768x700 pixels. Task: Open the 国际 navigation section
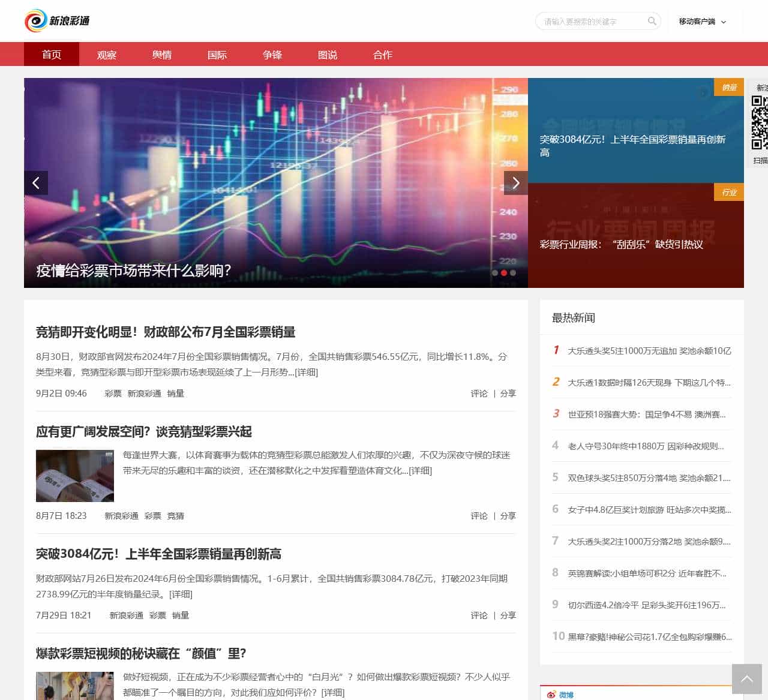click(217, 54)
